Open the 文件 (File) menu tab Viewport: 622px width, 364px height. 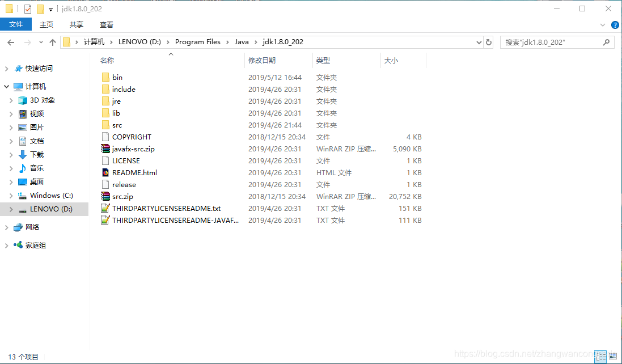(16, 24)
